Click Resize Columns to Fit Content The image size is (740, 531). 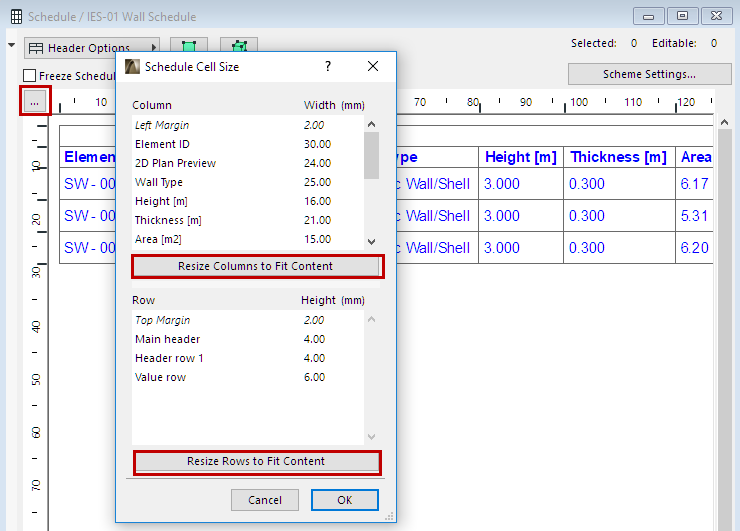pos(255,266)
